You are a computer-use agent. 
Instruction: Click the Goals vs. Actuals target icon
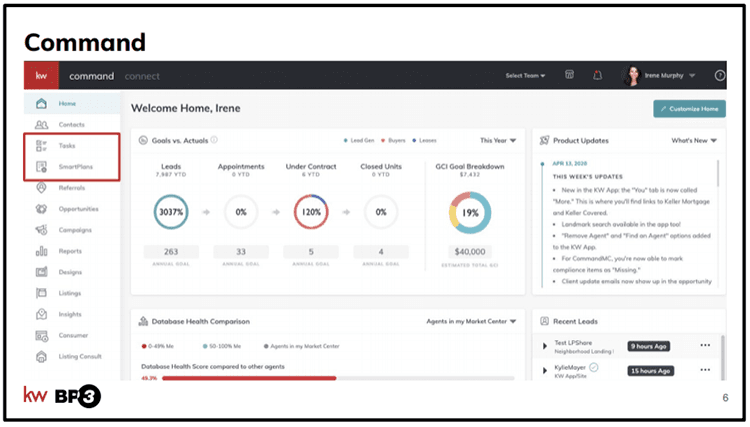pyautogui.click(x=143, y=140)
